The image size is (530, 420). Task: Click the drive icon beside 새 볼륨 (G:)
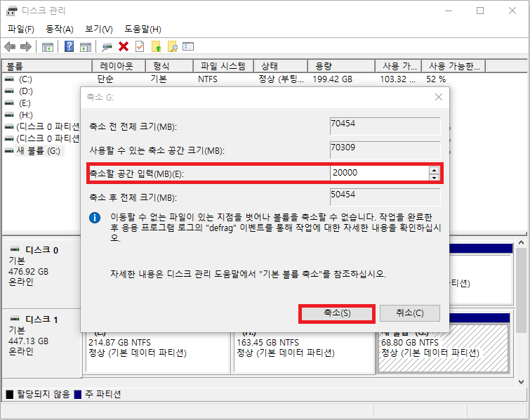pos(9,150)
